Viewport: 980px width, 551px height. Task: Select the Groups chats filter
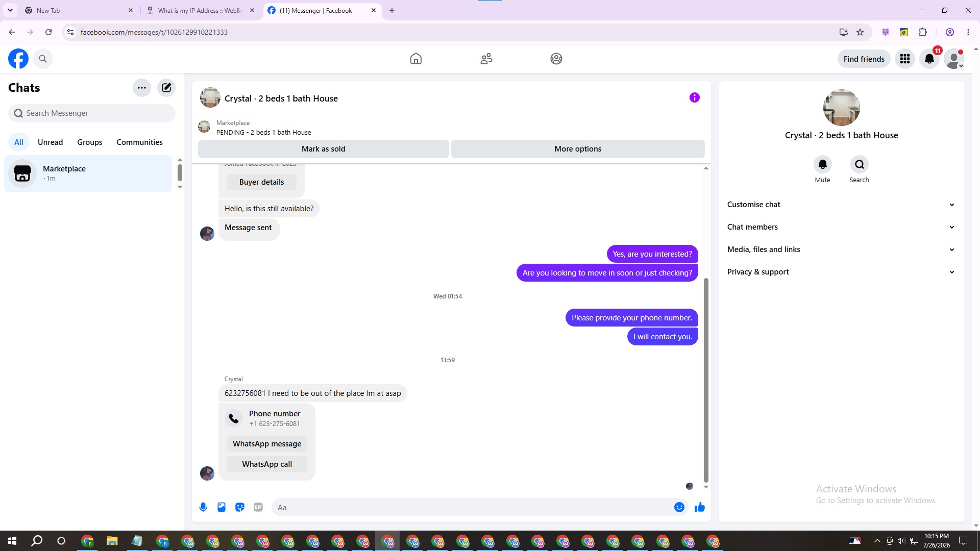[x=90, y=142]
